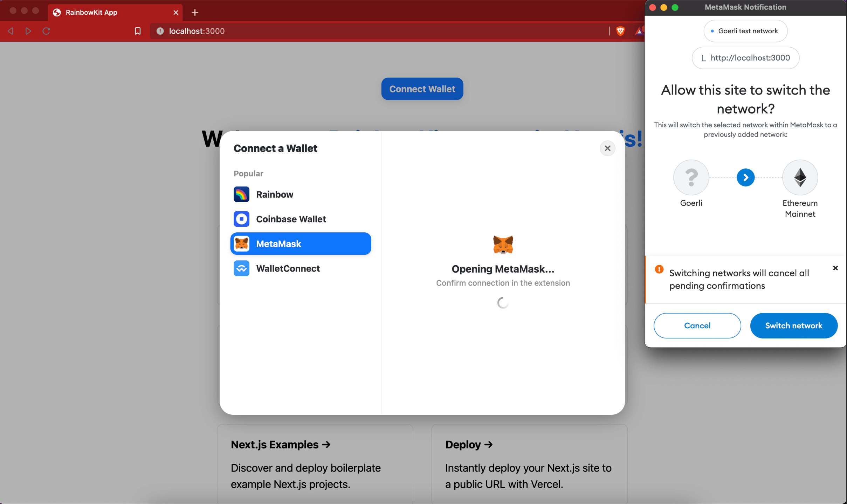Cancel the network switch request
Image resolution: width=847 pixels, height=504 pixels.
coord(697,325)
